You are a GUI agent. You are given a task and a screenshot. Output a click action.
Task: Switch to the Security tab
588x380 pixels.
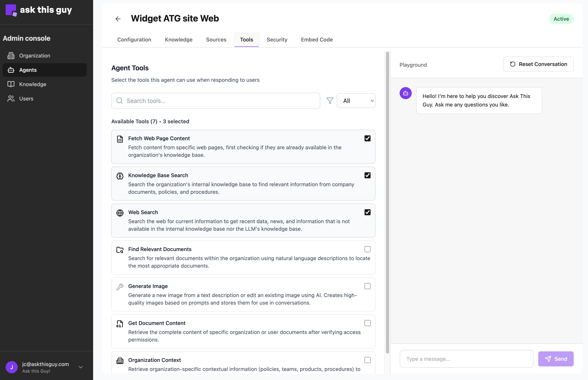point(277,39)
